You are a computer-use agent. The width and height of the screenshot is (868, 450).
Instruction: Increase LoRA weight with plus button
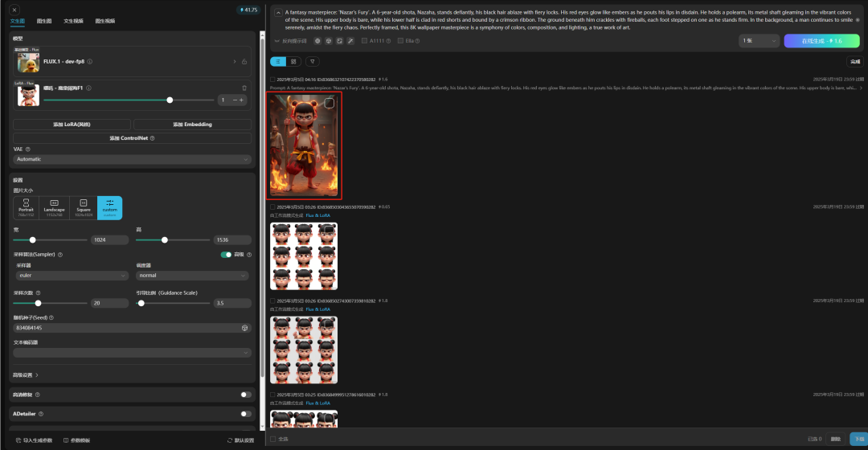click(241, 100)
